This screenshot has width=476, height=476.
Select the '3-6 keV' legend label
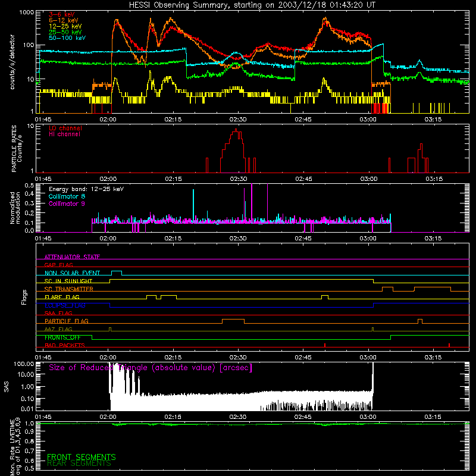coord(62,14)
